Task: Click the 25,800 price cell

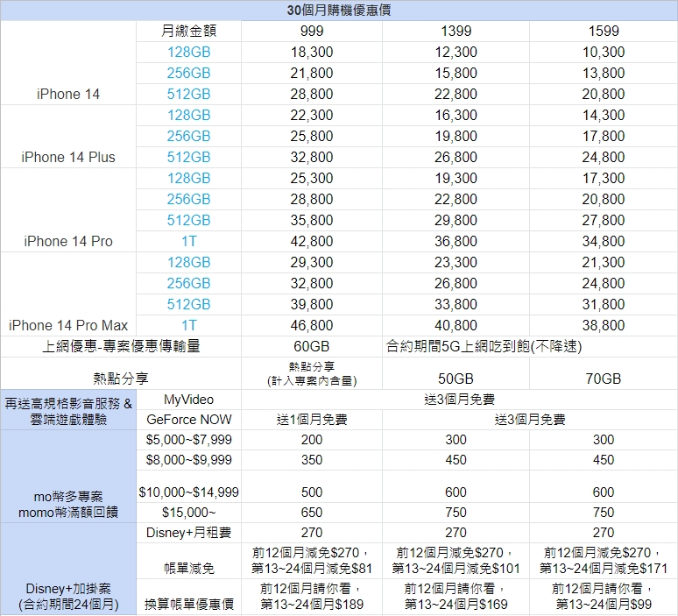Action: (x=311, y=137)
